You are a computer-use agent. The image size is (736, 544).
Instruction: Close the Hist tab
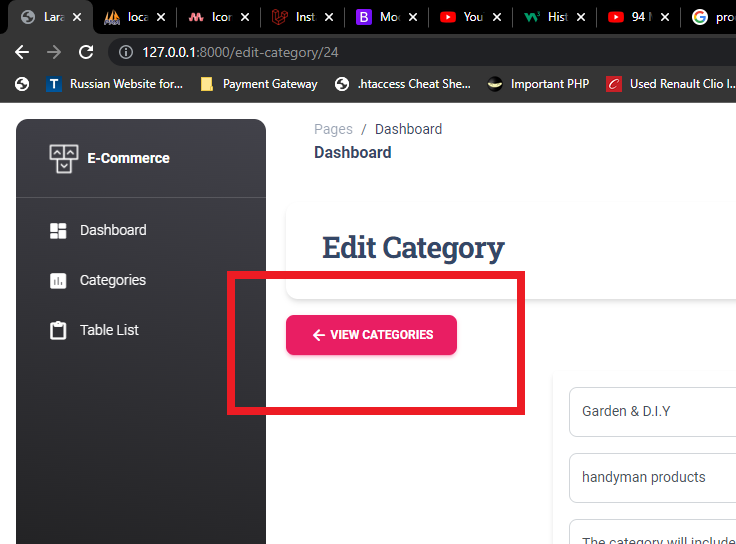click(x=581, y=17)
